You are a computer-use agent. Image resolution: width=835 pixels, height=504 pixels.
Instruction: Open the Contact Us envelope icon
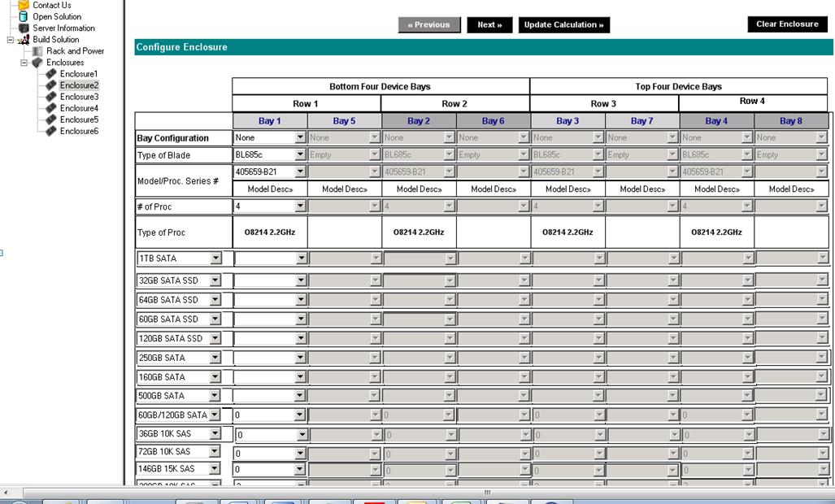click(x=24, y=5)
